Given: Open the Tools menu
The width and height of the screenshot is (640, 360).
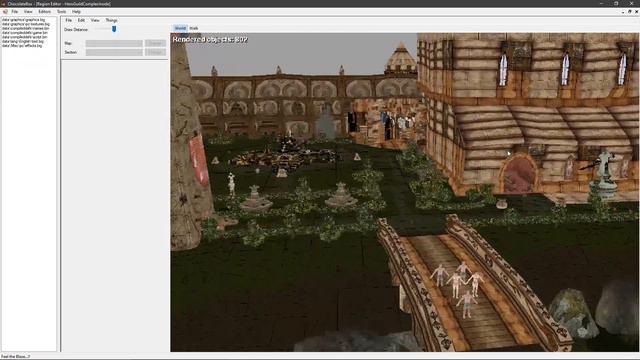Looking at the screenshot, I should pyautogui.click(x=61, y=12).
